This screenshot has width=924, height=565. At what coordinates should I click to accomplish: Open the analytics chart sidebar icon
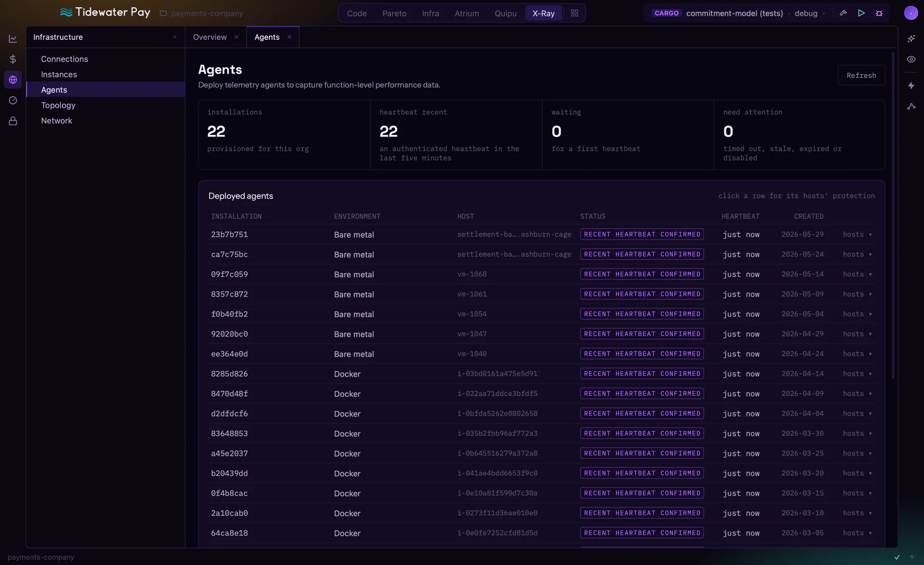(x=13, y=39)
